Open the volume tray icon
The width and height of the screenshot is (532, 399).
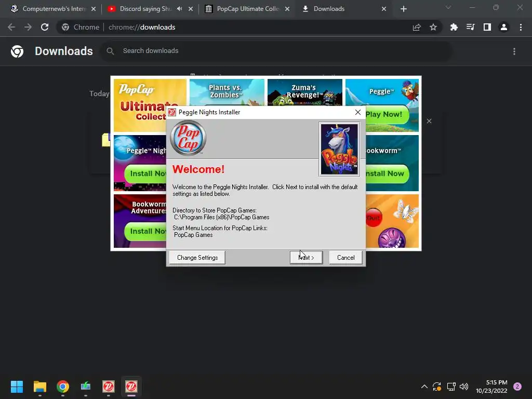point(464,387)
